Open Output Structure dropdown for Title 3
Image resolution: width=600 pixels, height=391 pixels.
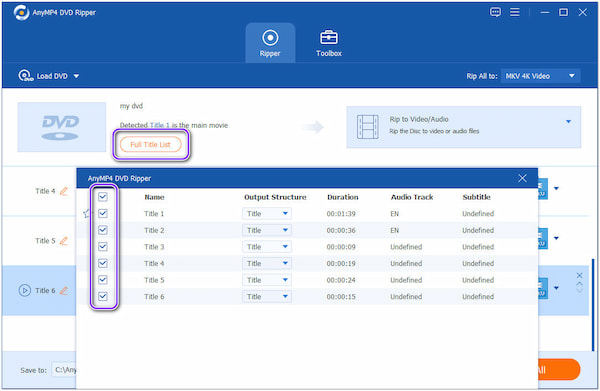coord(267,247)
